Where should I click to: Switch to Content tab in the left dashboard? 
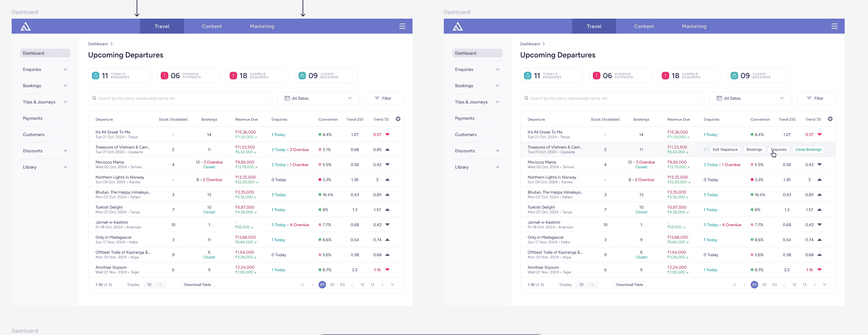coord(212,27)
